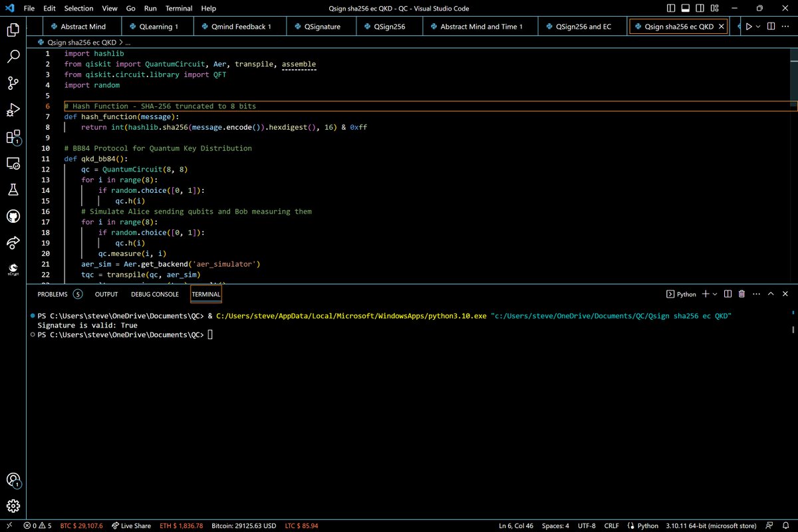Open Remote Explorer in activity bar
798x532 pixels.
point(13,163)
